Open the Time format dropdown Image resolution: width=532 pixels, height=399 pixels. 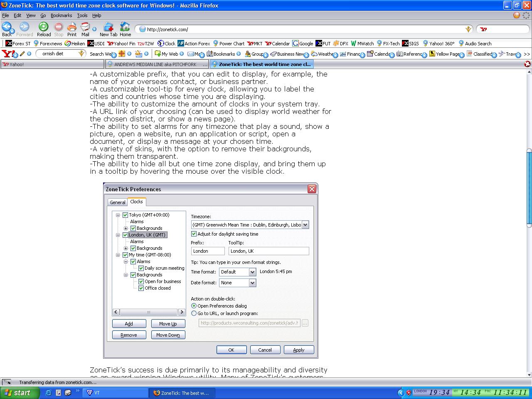pos(252,272)
